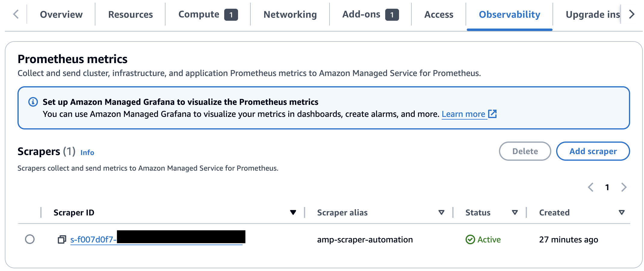
Task: Click the Add scraper button
Action: (593, 151)
